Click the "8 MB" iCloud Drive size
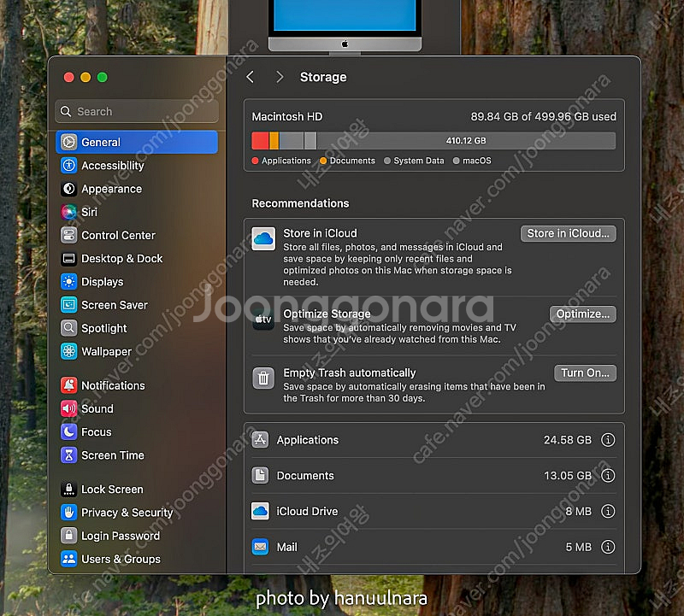Image resolution: width=684 pixels, height=616 pixels. point(579,511)
